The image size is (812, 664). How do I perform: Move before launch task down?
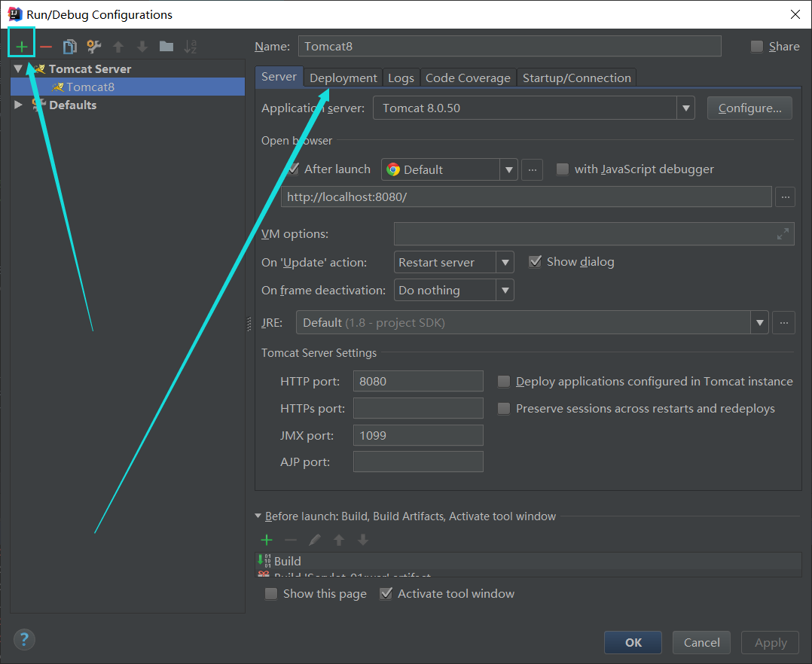pos(363,541)
